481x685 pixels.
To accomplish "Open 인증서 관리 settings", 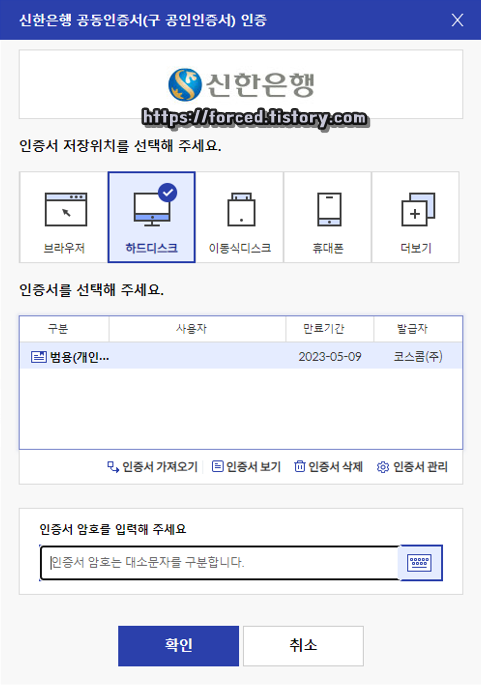I will (x=412, y=467).
